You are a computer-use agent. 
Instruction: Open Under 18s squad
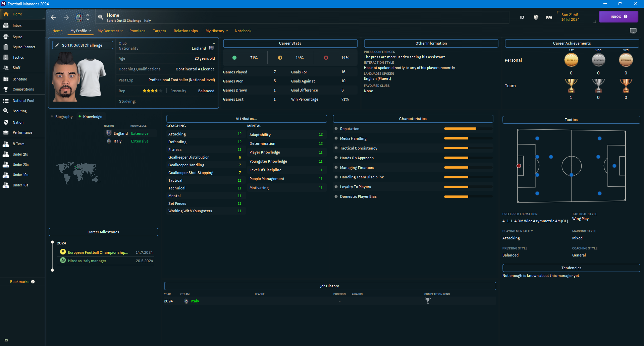click(x=22, y=185)
